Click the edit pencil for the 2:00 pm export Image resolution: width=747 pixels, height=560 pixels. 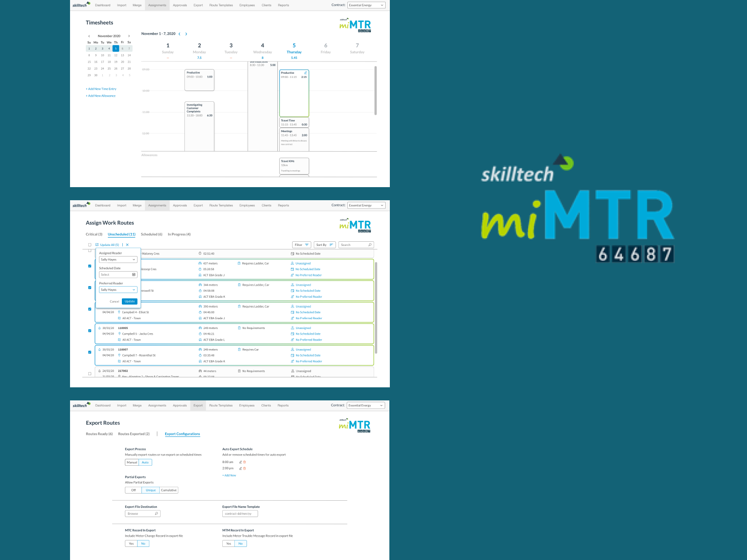(240, 468)
